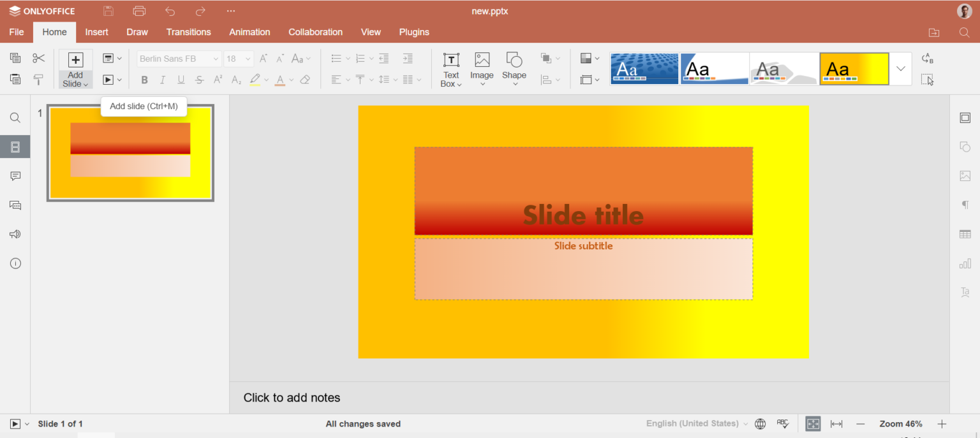This screenshot has height=438, width=980.
Task: Select slide 1 thumbnail
Action: [130, 153]
